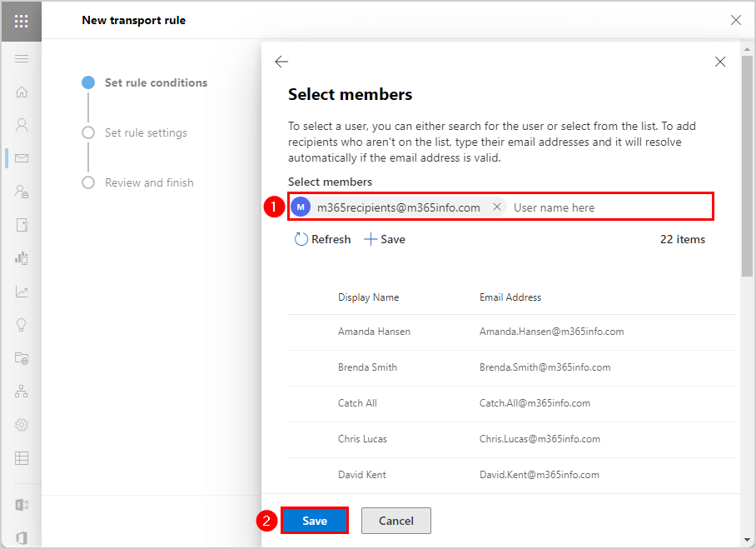Go to Home in sidebar
This screenshot has width=756, height=549.
pos(21,92)
